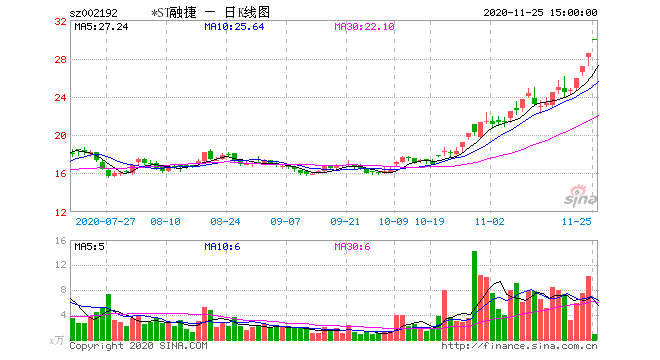Click the volume MA10:6 label
The image size is (660, 360).
[222, 246]
